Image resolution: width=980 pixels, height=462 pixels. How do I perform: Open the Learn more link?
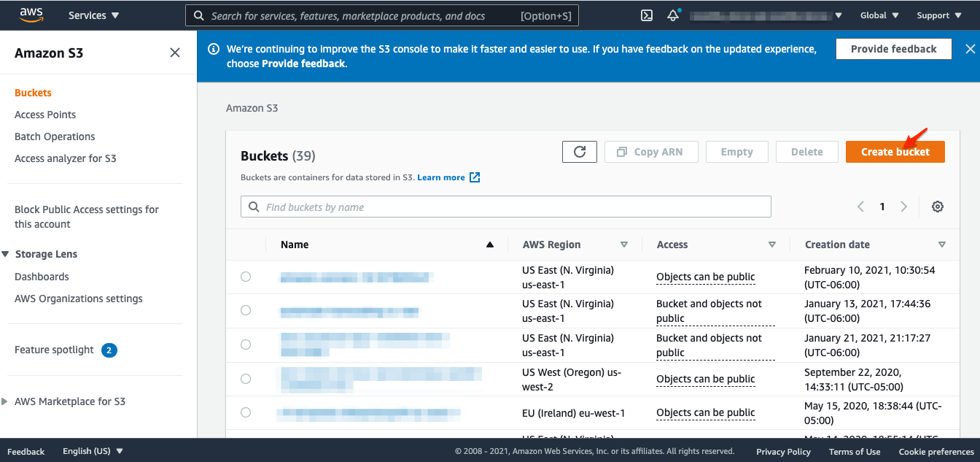[441, 177]
